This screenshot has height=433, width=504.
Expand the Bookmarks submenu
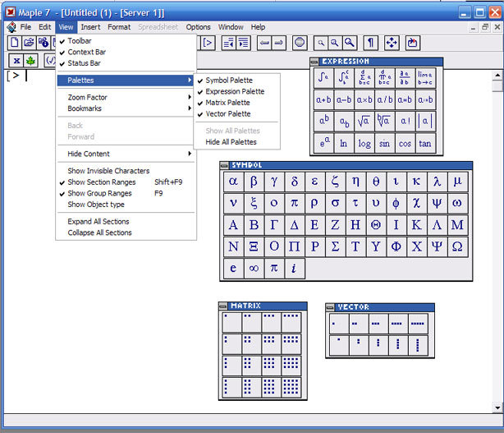point(126,108)
